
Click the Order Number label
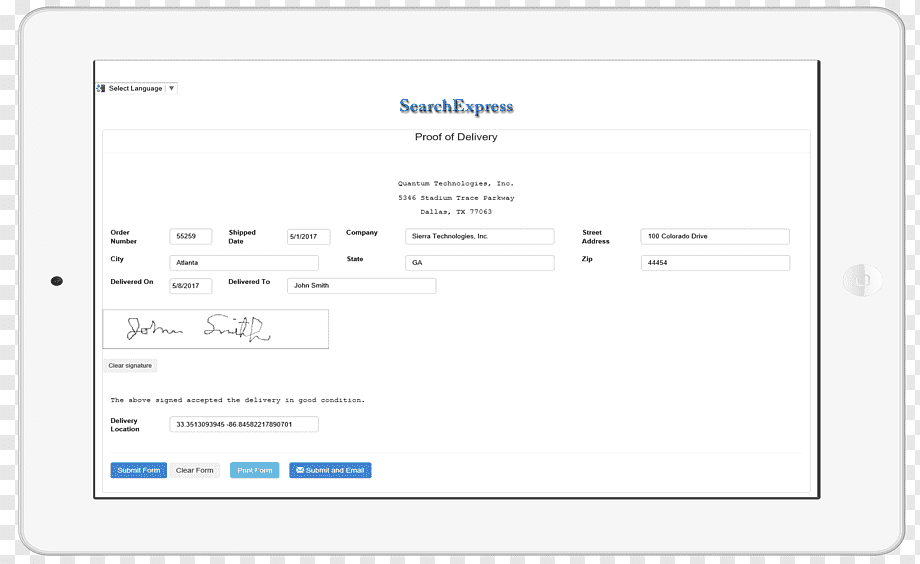pos(124,237)
